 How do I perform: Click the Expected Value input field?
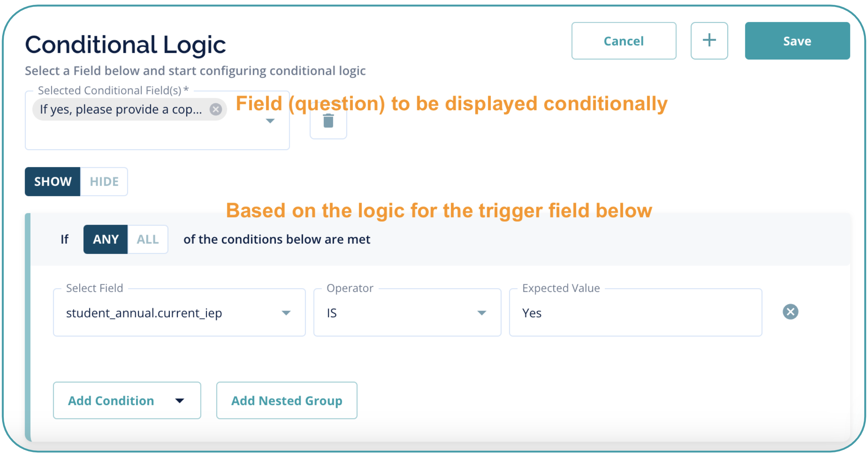click(x=635, y=313)
